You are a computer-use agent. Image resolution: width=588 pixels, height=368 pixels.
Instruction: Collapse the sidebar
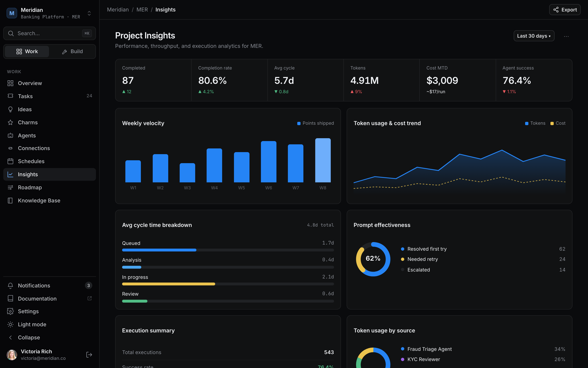(x=50, y=338)
